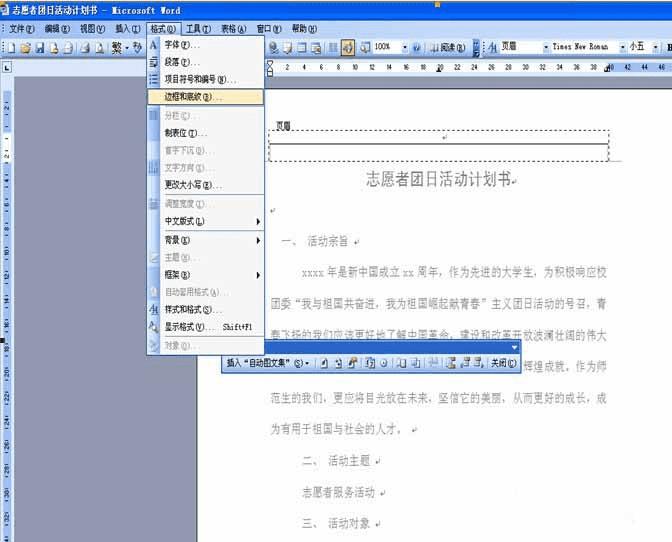Click the Show Previous header icon
The width and height of the screenshot is (672, 542).
[x=465, y=363]
